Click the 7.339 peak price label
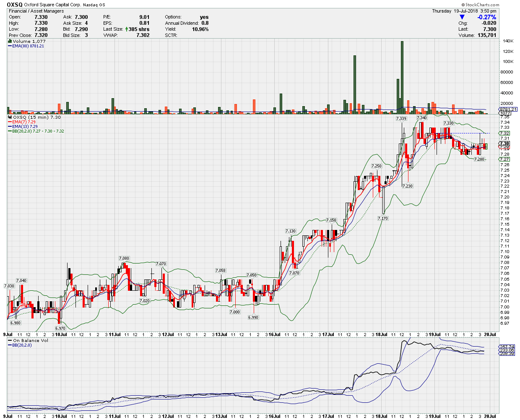520x420 pixels. coord(401,119)
